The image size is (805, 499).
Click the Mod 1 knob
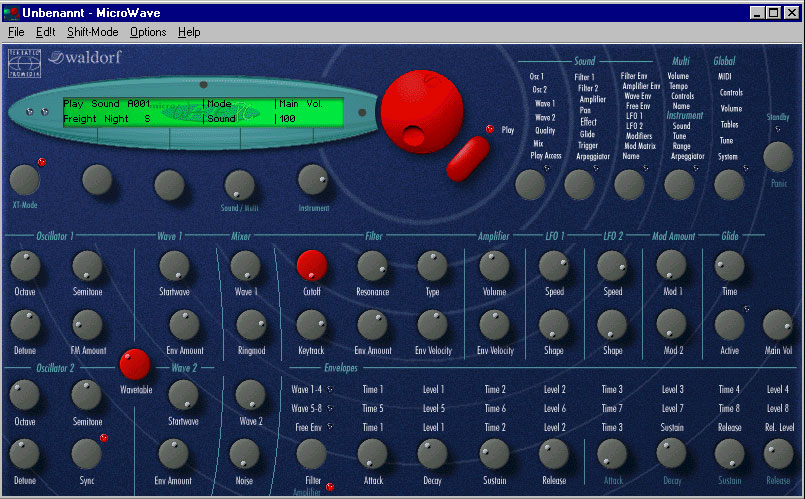tap(671, 266)
